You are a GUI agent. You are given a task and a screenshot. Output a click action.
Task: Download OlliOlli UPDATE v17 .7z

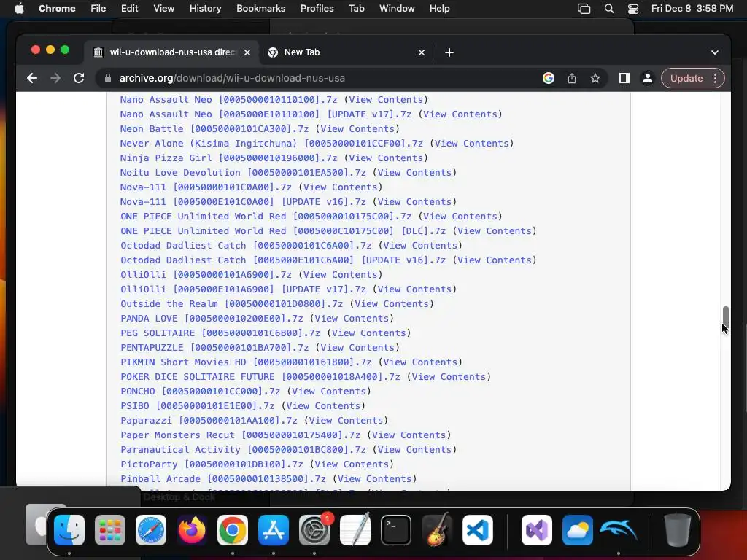click(243, 289)
